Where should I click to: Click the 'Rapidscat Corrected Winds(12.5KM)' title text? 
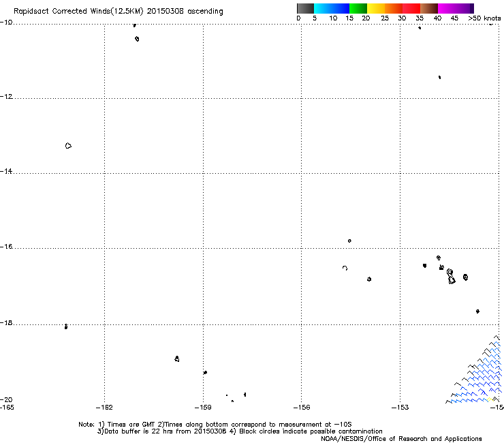[x=78, y=12]
